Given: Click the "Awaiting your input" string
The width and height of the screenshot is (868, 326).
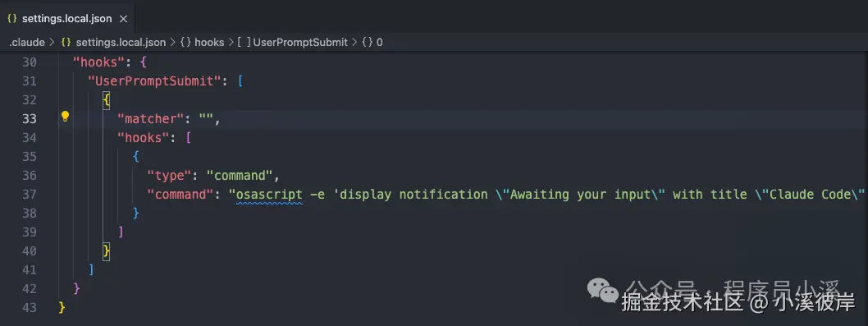Looking at the screenshot, I should pyautogui.click(x=580, y=194).
